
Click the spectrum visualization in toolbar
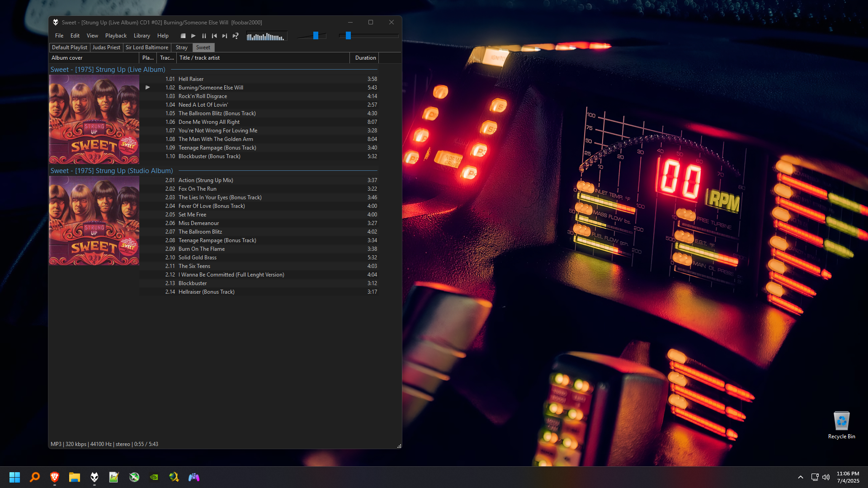click(x=266, y=36)
